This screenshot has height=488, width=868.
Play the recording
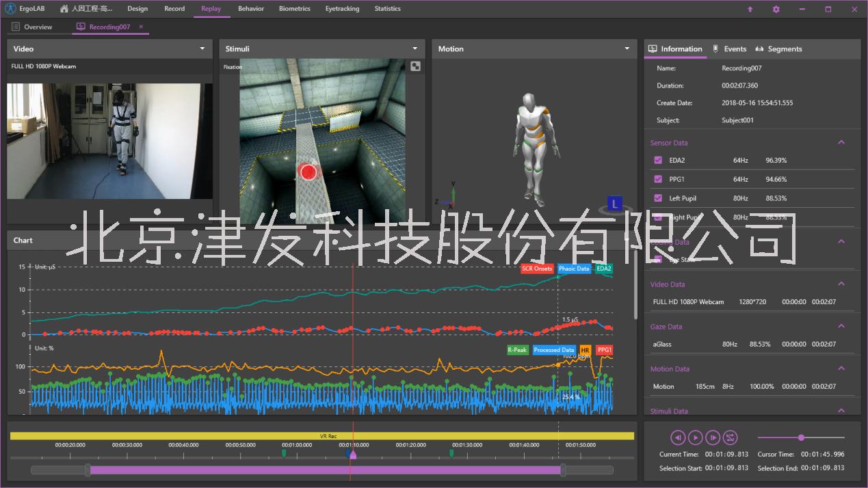click(x=695, y=437)
